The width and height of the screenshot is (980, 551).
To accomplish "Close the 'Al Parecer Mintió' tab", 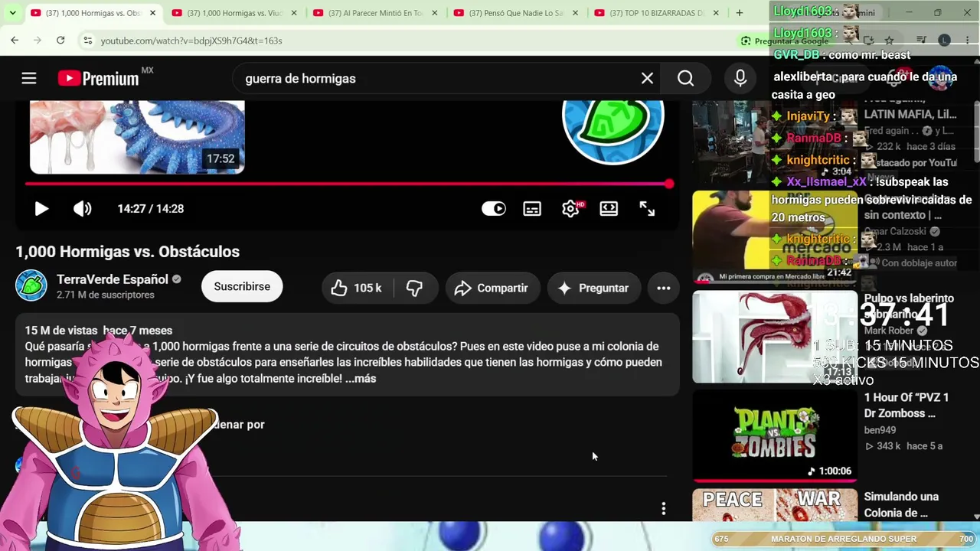I will coord(434,13).
